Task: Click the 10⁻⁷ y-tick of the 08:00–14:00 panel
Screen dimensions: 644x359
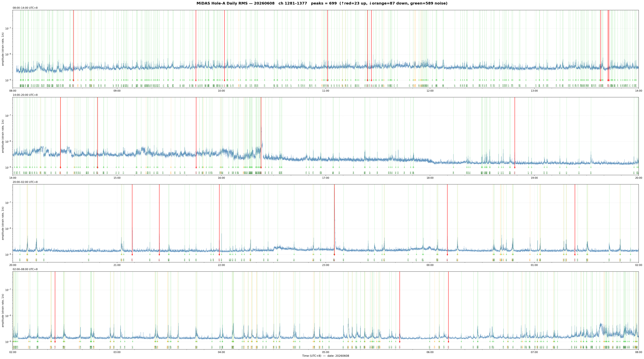Action: coord(8,28)
